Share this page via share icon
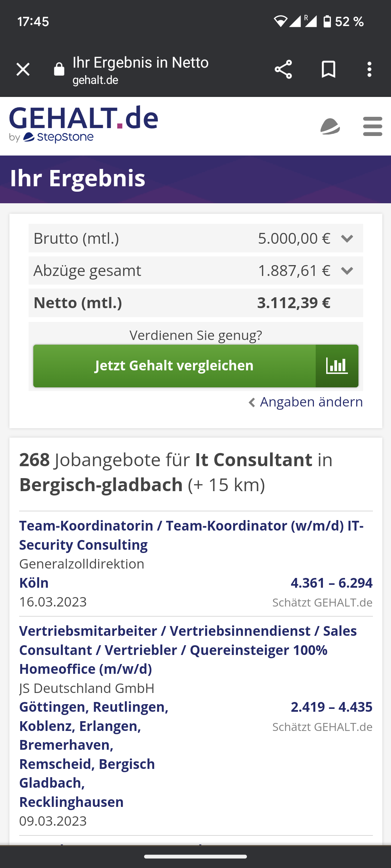The height and width of the screenshot is (868, 391). tap(283, 69)
